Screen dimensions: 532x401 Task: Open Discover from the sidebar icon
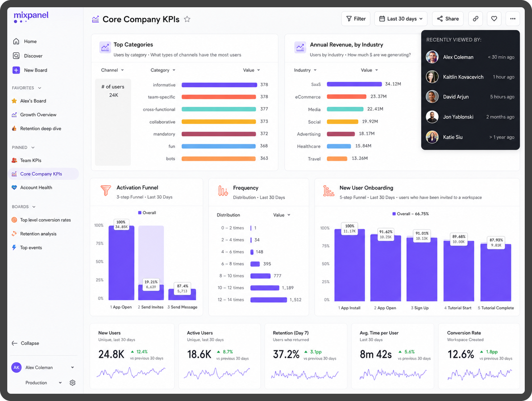(x=16, y=56)
